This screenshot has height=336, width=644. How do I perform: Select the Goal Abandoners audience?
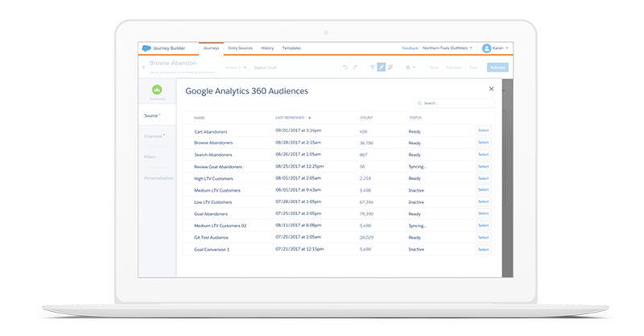coord(484,214)
